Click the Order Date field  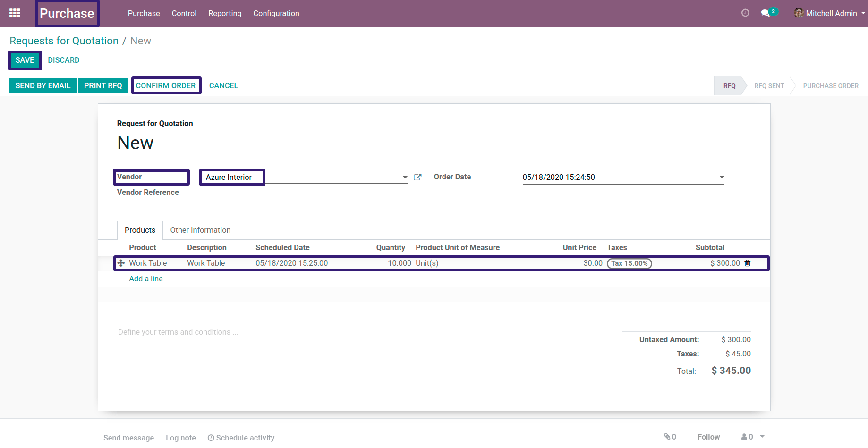[623, 177]
